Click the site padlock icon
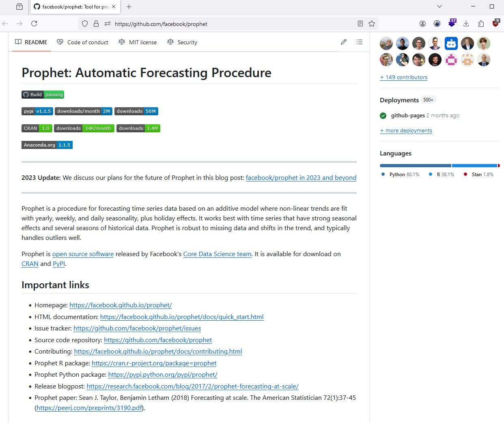Screen dimensions: 504x423 click(x=96, y=24)
